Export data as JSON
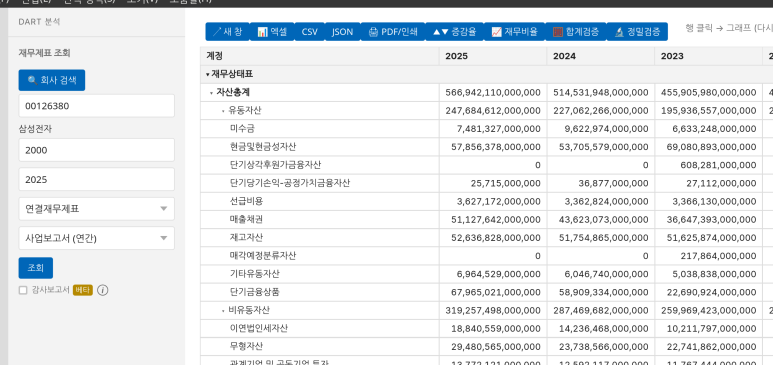The image size is (773, 365). tap(342, 32)
